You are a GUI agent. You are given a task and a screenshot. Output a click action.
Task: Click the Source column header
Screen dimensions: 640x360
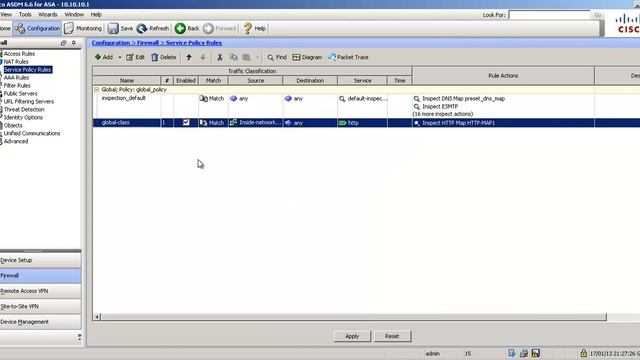256,81
